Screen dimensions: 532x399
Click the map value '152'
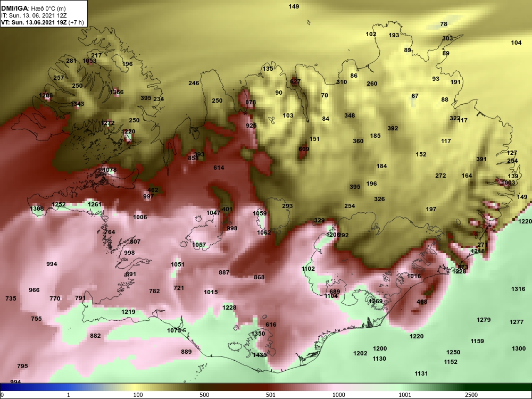[421, 154]
